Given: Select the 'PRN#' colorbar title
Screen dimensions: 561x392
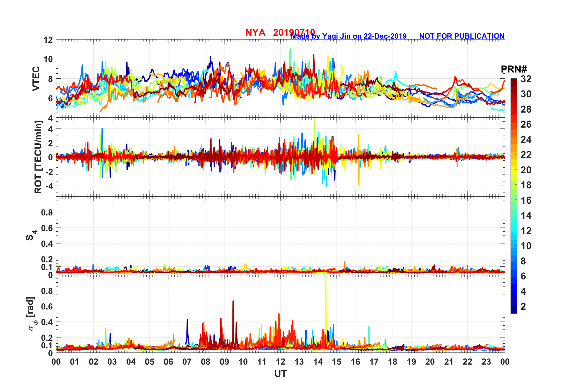Looking at the screenshot, I should (x=514, y=69).
